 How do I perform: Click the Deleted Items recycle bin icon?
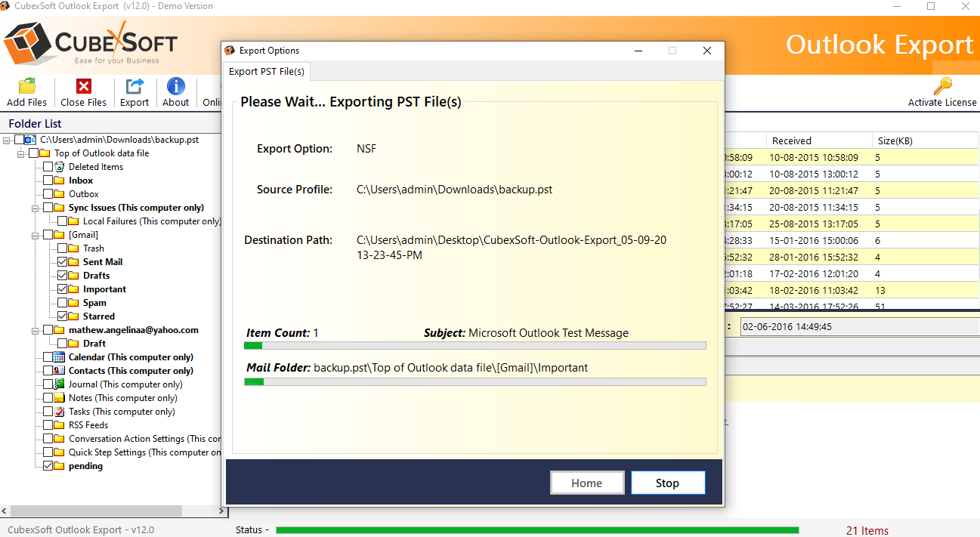click(59, 167)
